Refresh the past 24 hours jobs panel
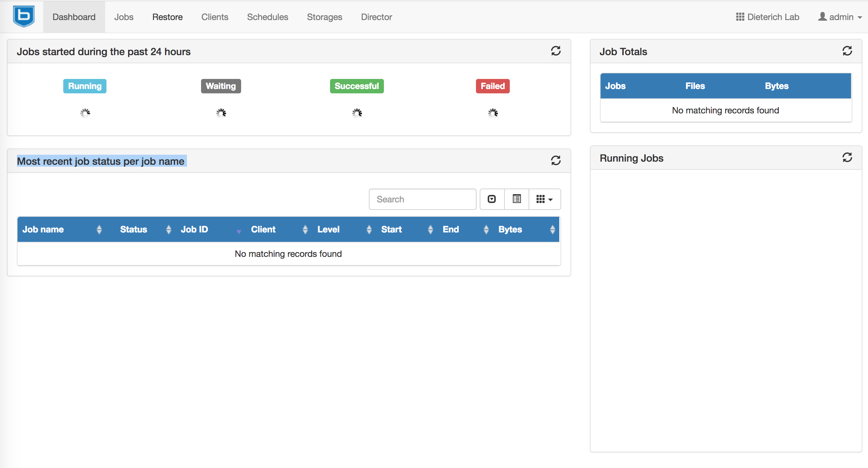This screenshot has width=868, height=468. [x=555, y=51]
